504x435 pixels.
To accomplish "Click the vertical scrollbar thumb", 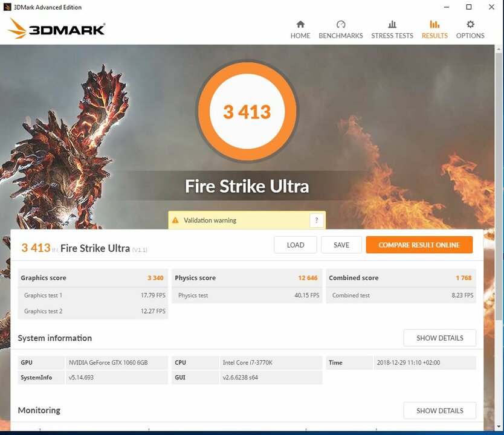I will click(499, 186).
